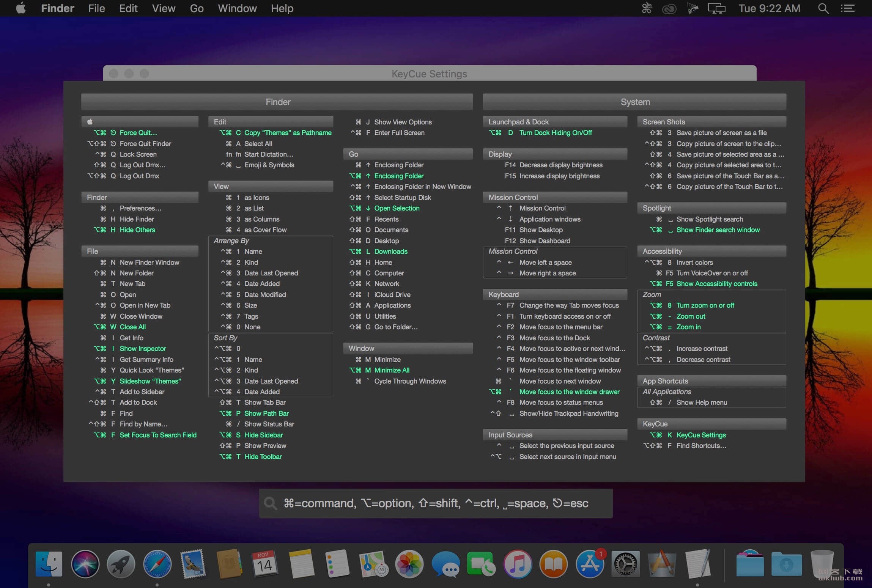Open the Go menu
The image size is (872, 588).
coord(197,8)
